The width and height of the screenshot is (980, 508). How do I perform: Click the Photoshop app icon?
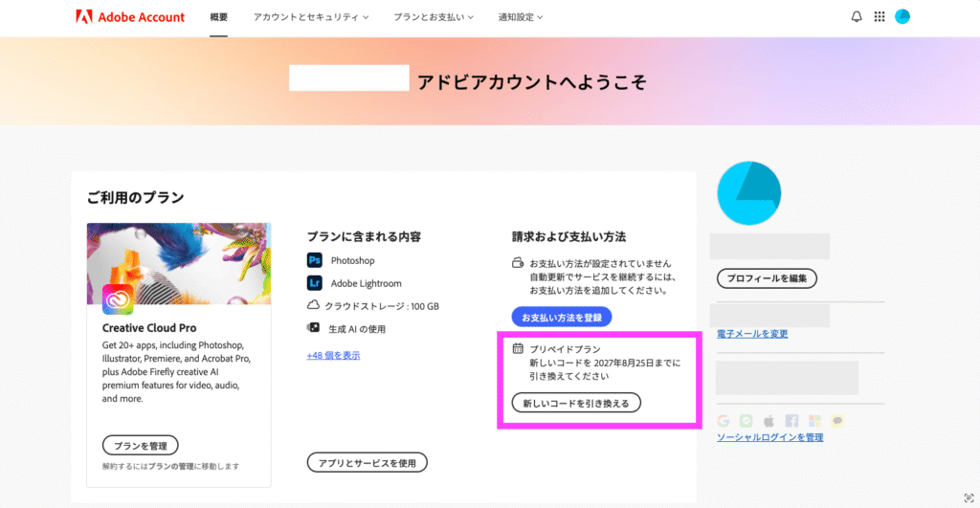point(314,260)
